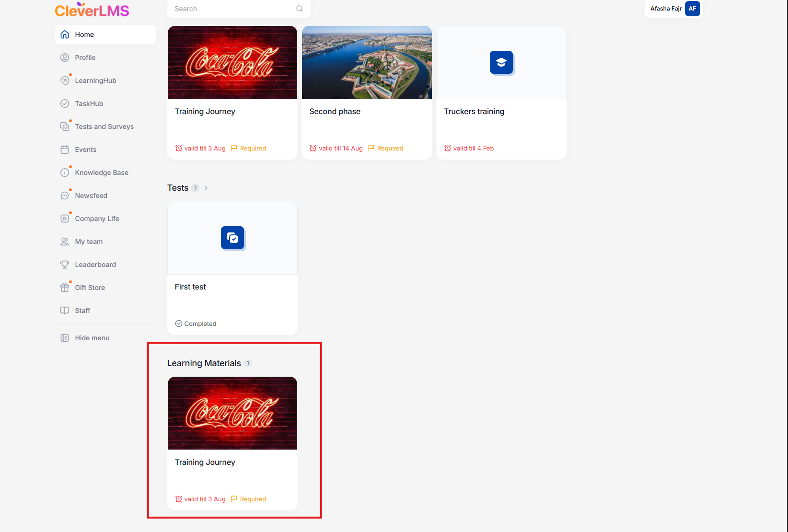Image resolution: width=788 pixels, height=532 pixels.
Task: Open the top Training Journey course title
Action: coord(205,111)
